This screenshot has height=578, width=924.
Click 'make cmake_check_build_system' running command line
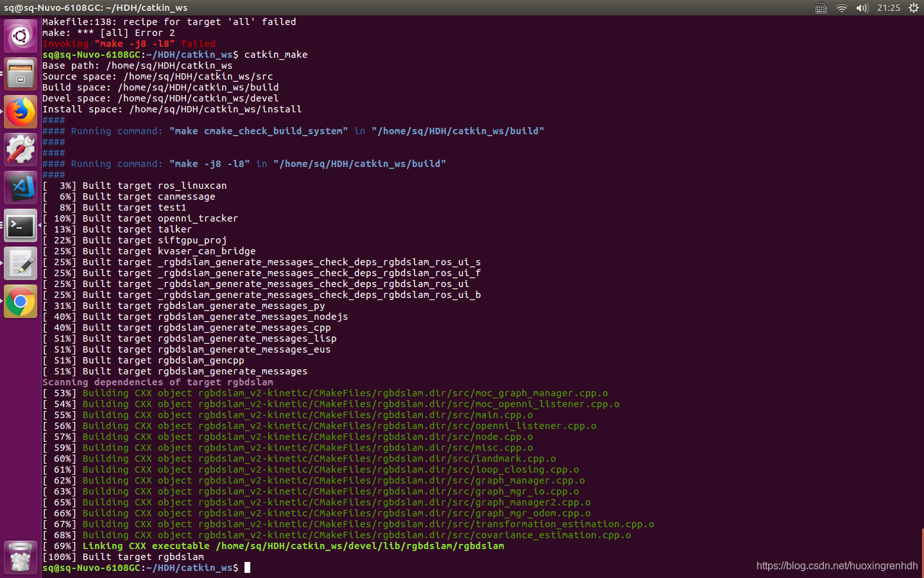[293, 131]
